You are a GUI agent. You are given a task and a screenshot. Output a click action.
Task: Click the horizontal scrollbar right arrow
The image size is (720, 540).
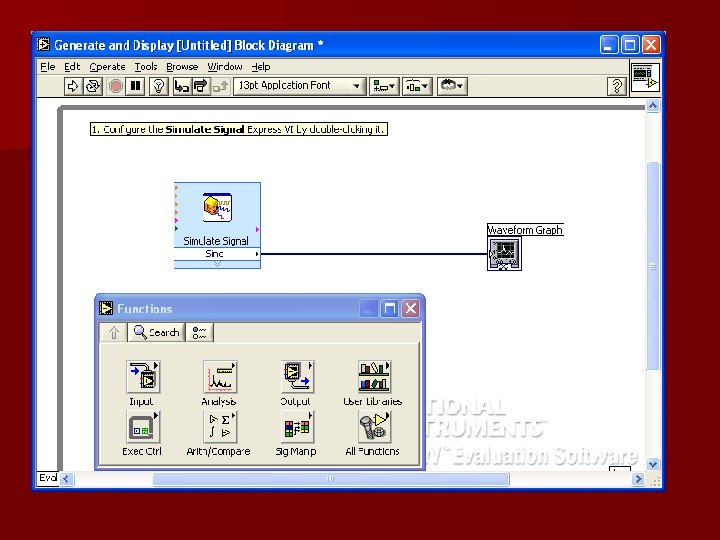[x=637, y=479]
